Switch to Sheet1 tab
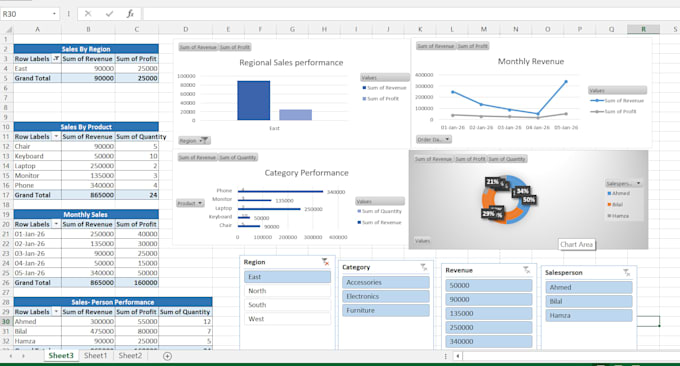The height and width of the screenshot is (366, 680). pyautogui.click(x=95, y=356)
